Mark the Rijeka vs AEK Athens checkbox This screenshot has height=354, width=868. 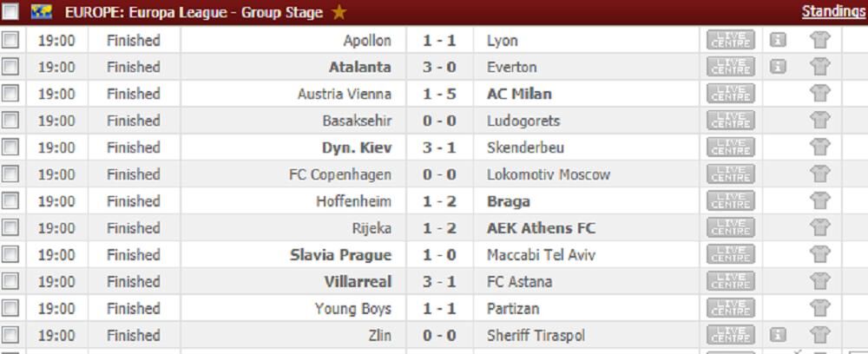[10, 228]
